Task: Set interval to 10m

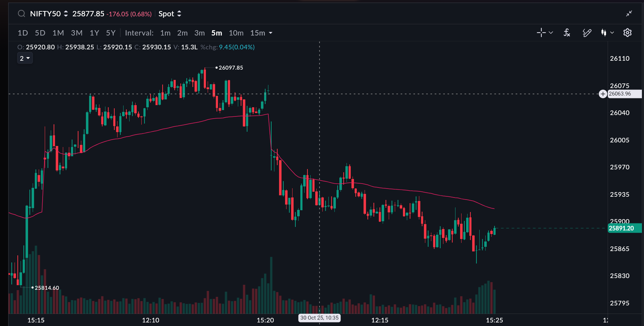Action: [x=236, y=33]
